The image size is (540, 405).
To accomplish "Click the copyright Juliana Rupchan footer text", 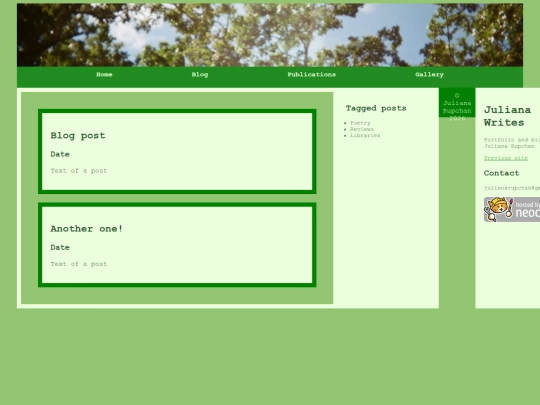I will coord(457,107).
